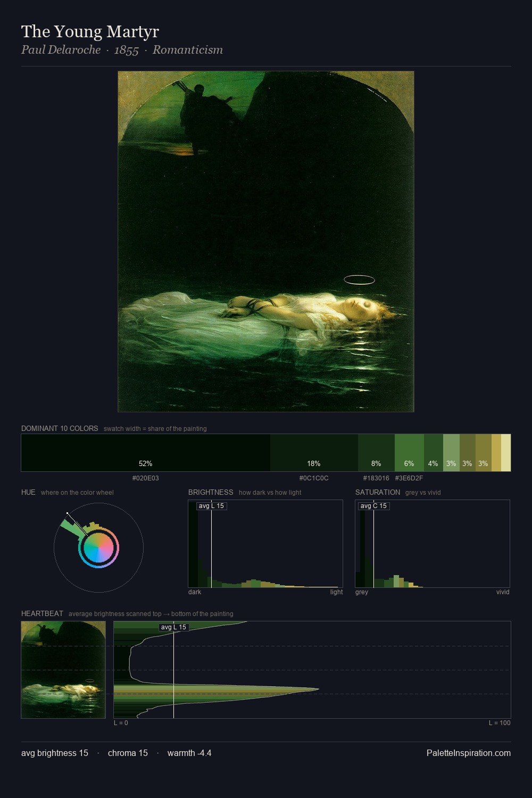Open the main painting image
This screenshot has height=798, width=532.
(266, 242)
